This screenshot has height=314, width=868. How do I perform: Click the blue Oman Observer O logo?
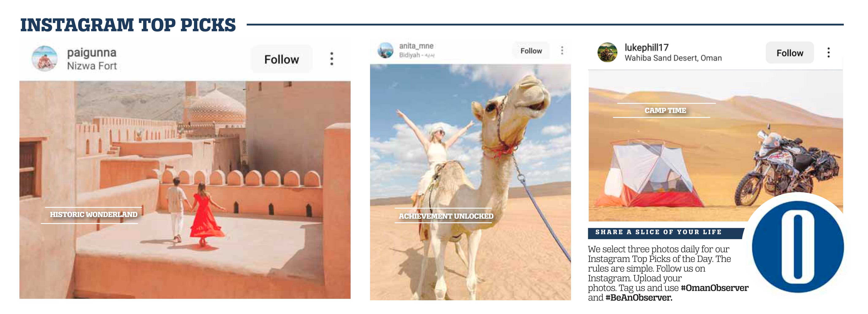click(798, 247)
